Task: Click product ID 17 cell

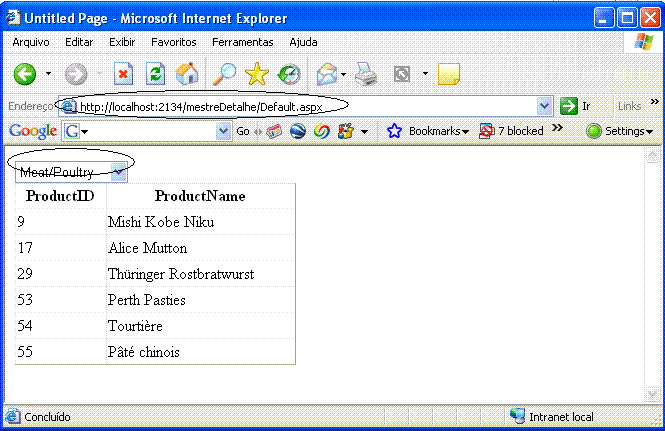Action: click(61, 248)
